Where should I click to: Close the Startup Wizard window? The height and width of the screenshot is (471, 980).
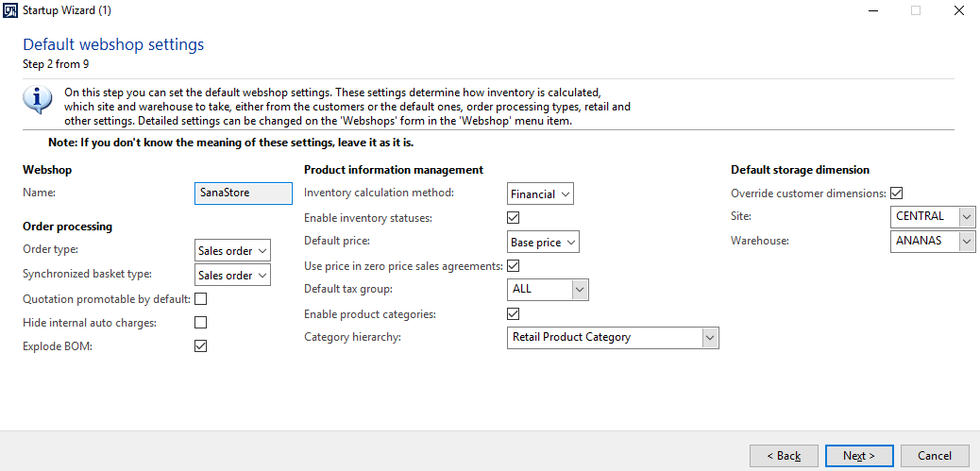(x=958, y=10)
